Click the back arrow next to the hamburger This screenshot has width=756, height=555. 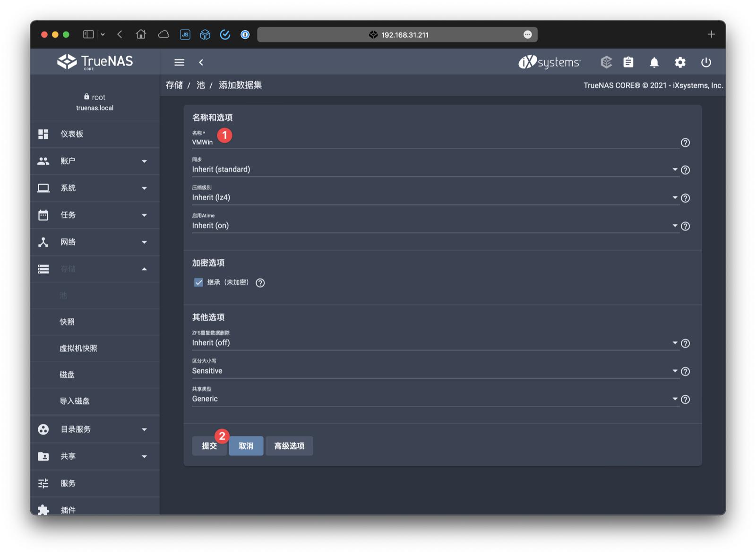pos(201,62)
